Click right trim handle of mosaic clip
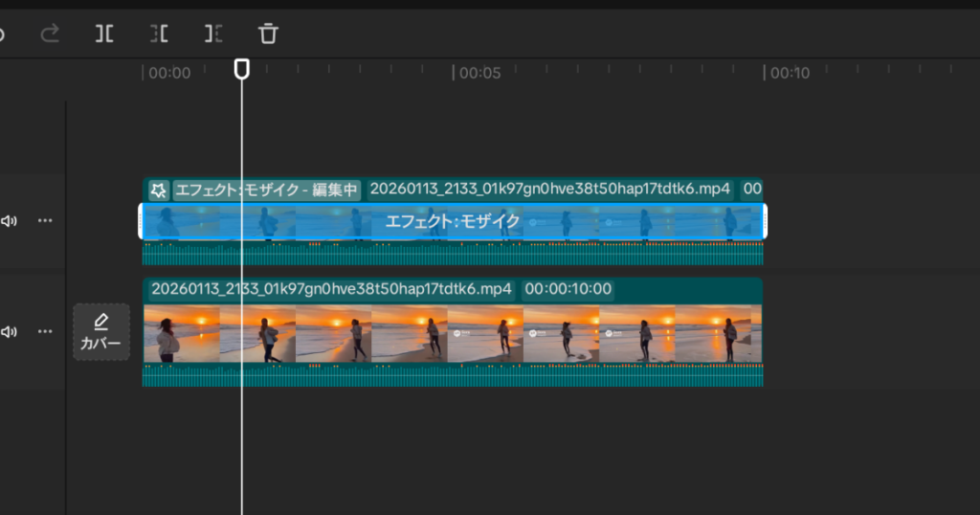The height and width of the screenshot is (515, 980). tap(764, 222)
